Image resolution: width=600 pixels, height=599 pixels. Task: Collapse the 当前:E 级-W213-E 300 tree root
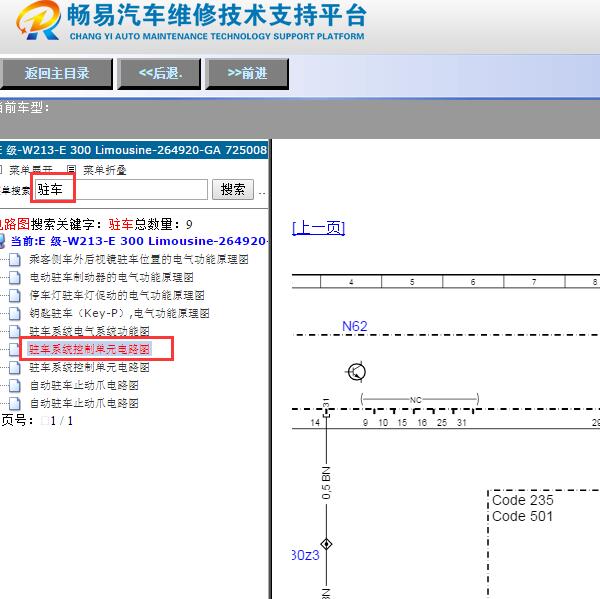(x=3, y=241)
